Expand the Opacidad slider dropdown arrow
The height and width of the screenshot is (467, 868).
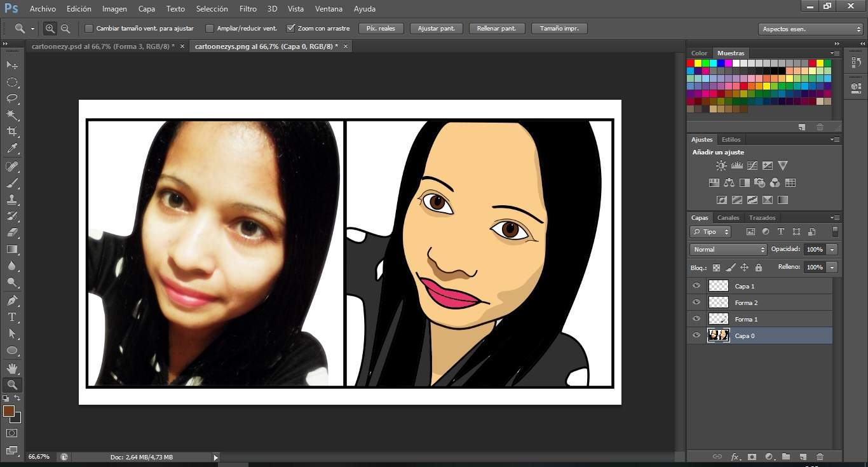[x=832, y=250]
